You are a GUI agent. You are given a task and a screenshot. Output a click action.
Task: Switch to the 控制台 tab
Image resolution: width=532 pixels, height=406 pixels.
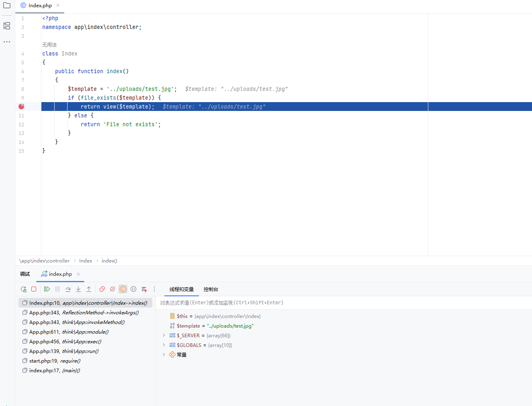[x=211, y=289]
